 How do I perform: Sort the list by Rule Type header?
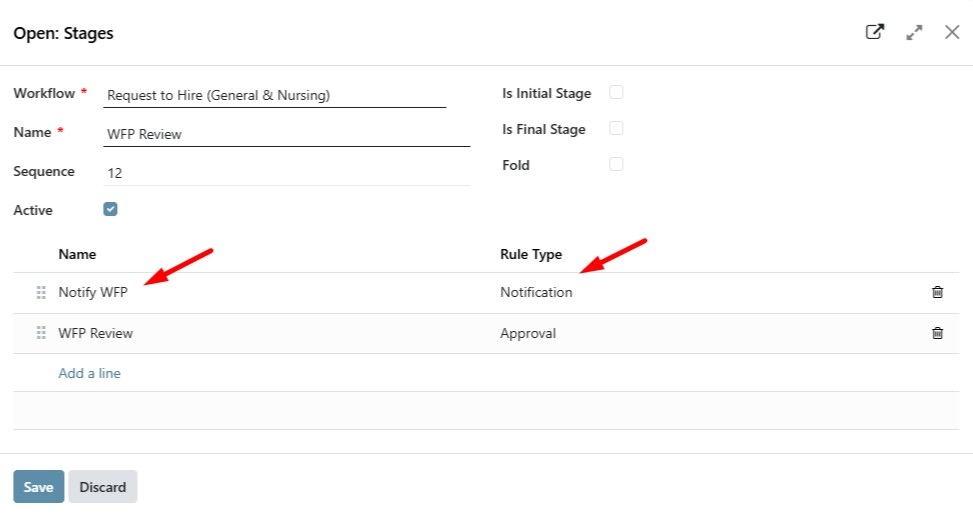tap(531, 254)
